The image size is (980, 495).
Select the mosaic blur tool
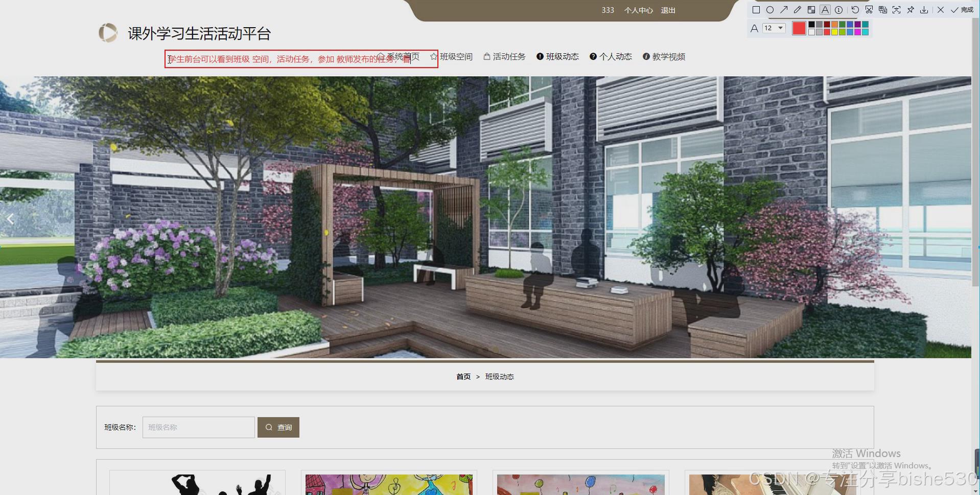pyautogui.click(x=811, y=10)
